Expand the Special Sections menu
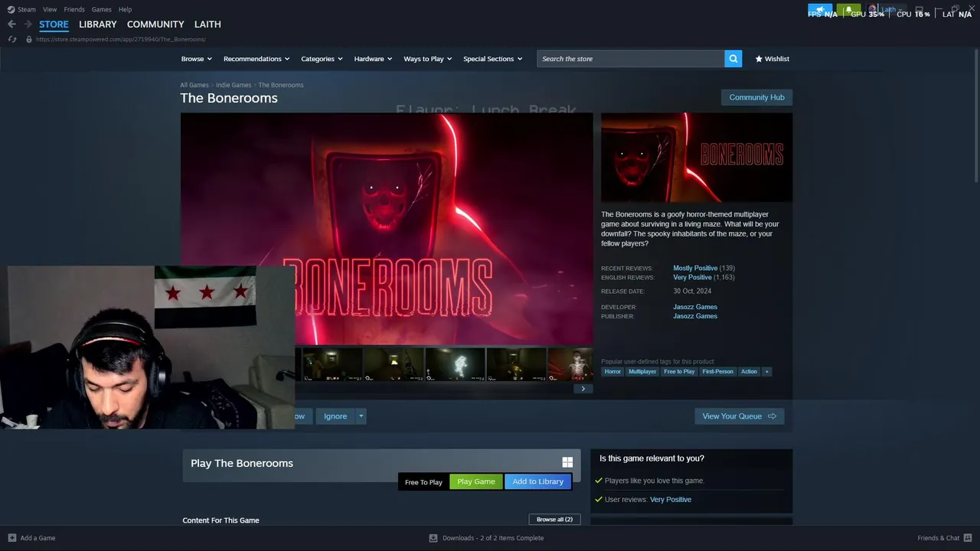980x551 pixels. [492, 59]
